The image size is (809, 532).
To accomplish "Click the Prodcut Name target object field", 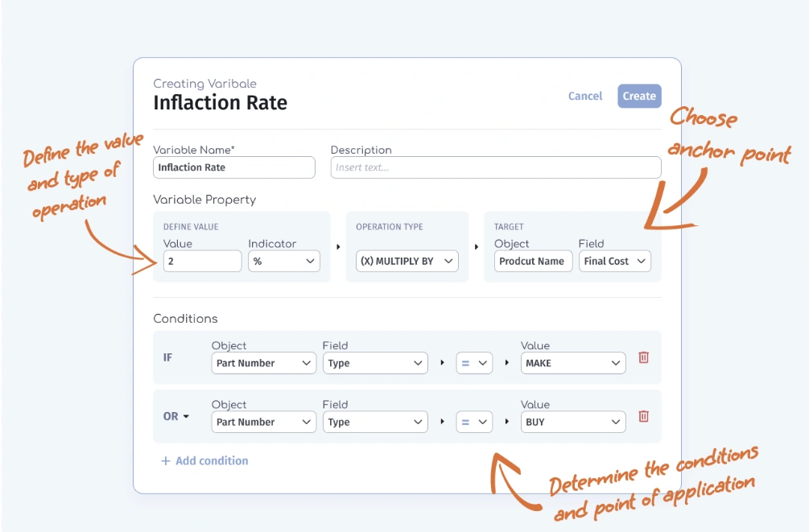I will [x=533, y=261].
